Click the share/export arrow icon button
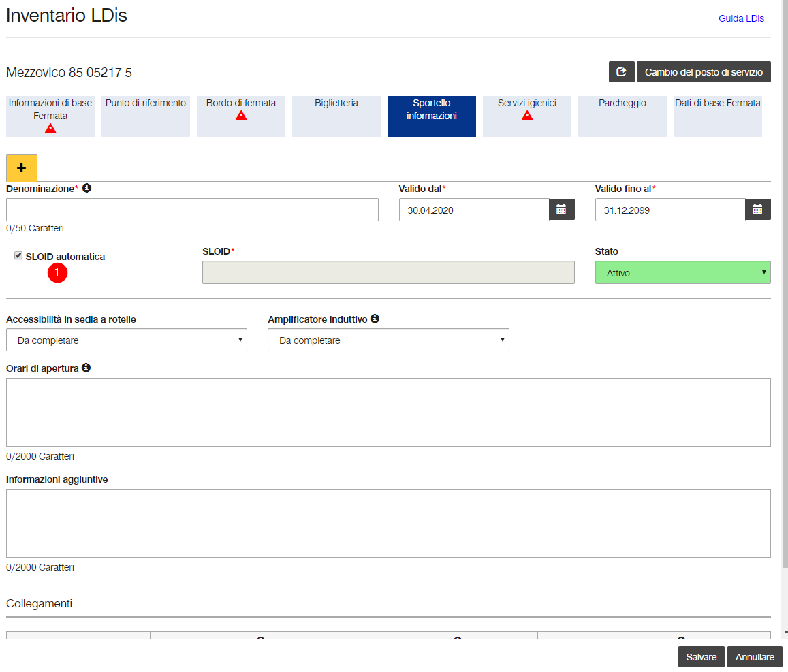788x672 pixels. (621, 71)
